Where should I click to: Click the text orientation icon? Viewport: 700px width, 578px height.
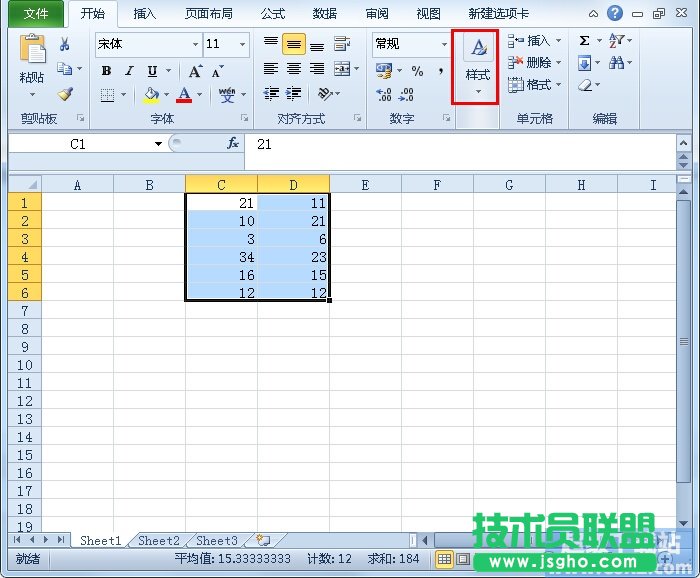(x=325, y=94)
